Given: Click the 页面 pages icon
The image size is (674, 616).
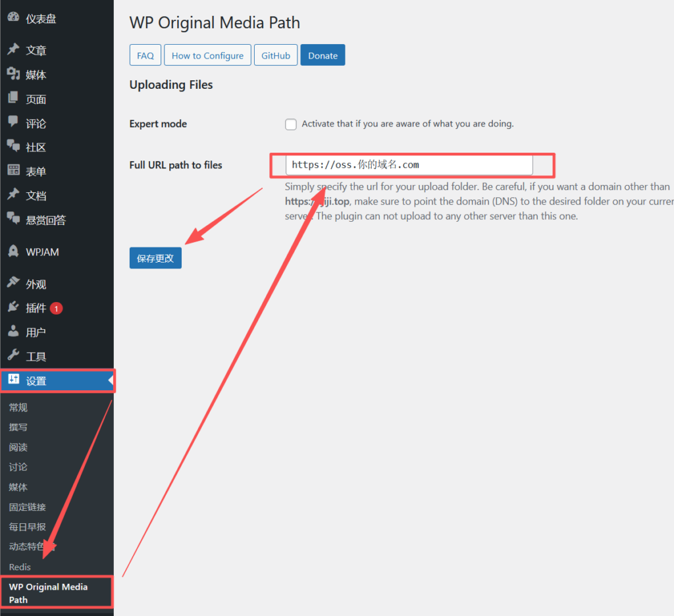Looking at the screenshot, I should tap(13, 99).
